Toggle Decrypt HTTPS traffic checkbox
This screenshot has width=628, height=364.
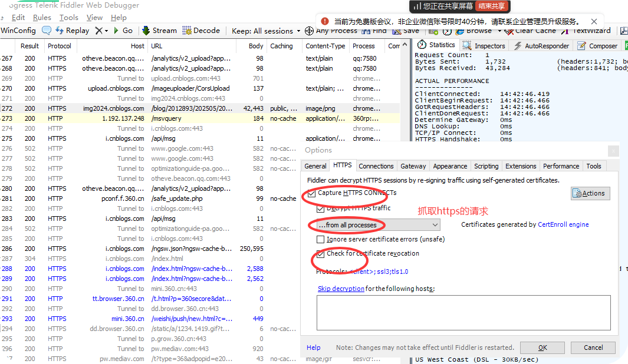[x=320, y=209]
